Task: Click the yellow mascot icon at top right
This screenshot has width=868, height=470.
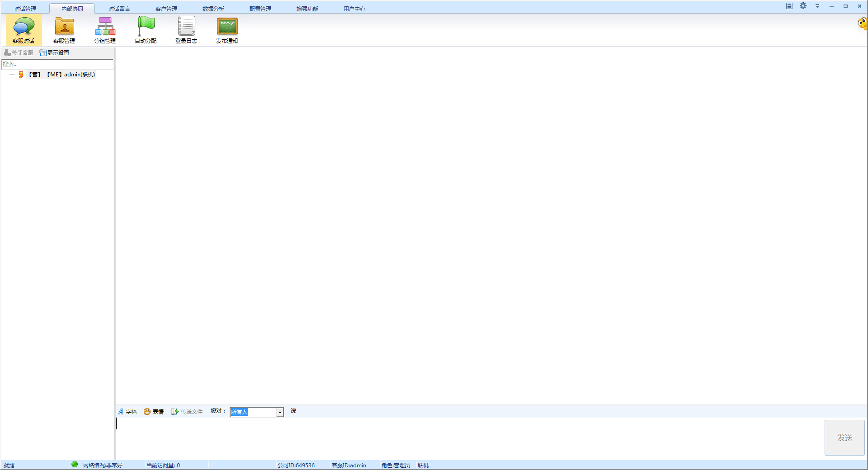Action: [x=862, y=23]
